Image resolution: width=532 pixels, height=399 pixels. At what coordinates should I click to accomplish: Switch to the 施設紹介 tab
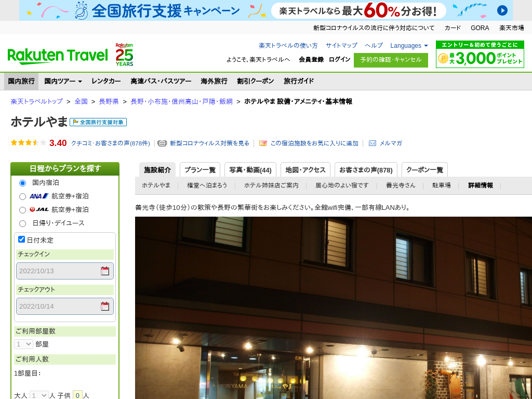(157, 170)
